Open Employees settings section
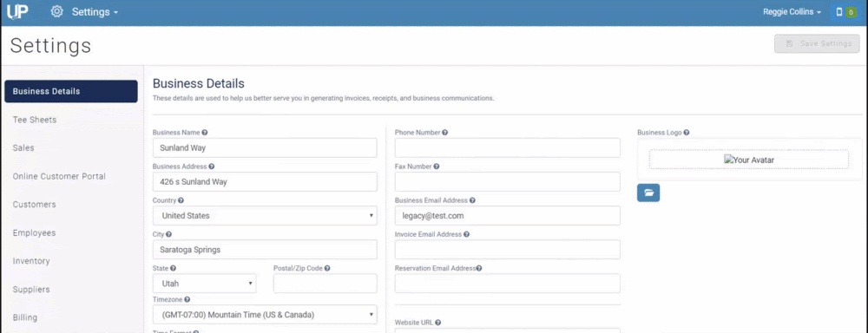The height and width of the screenshot is (333, 868). [35, 233]
